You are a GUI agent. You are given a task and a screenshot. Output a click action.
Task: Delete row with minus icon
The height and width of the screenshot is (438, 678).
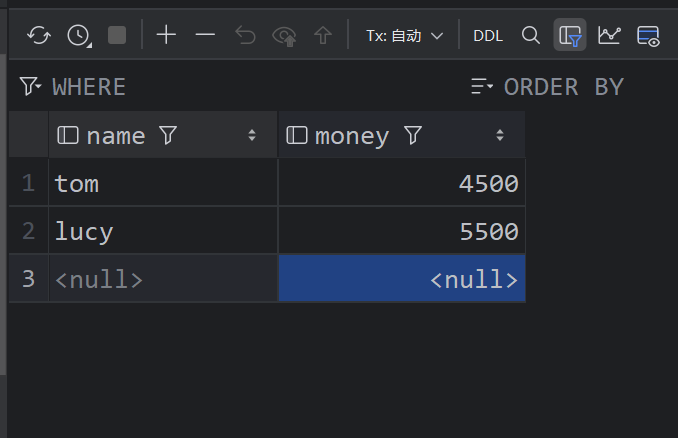point(205,35)
